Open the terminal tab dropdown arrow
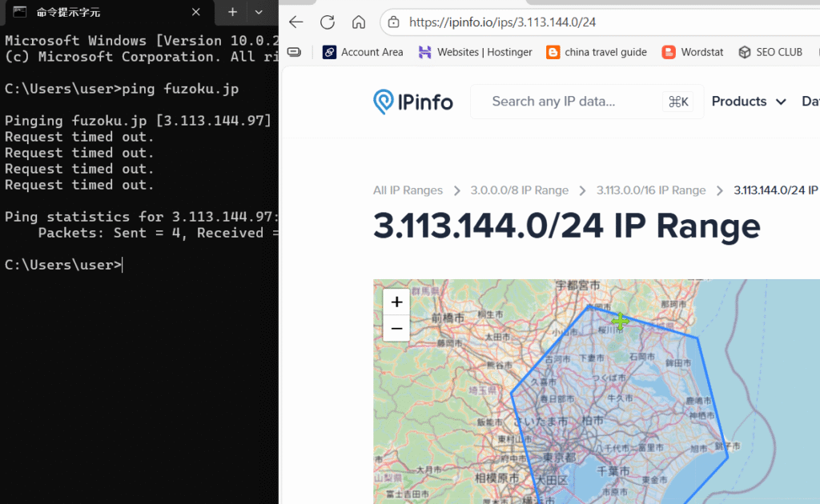 258,12
